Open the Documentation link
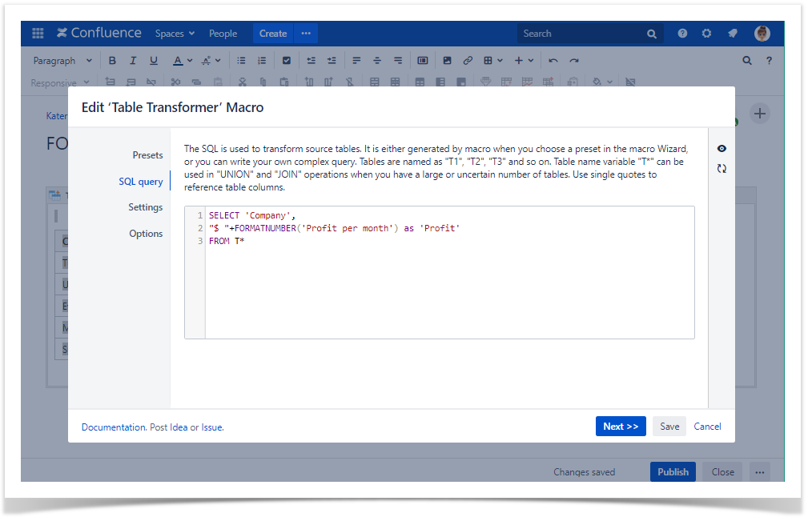812x521 pixels. 113,427
